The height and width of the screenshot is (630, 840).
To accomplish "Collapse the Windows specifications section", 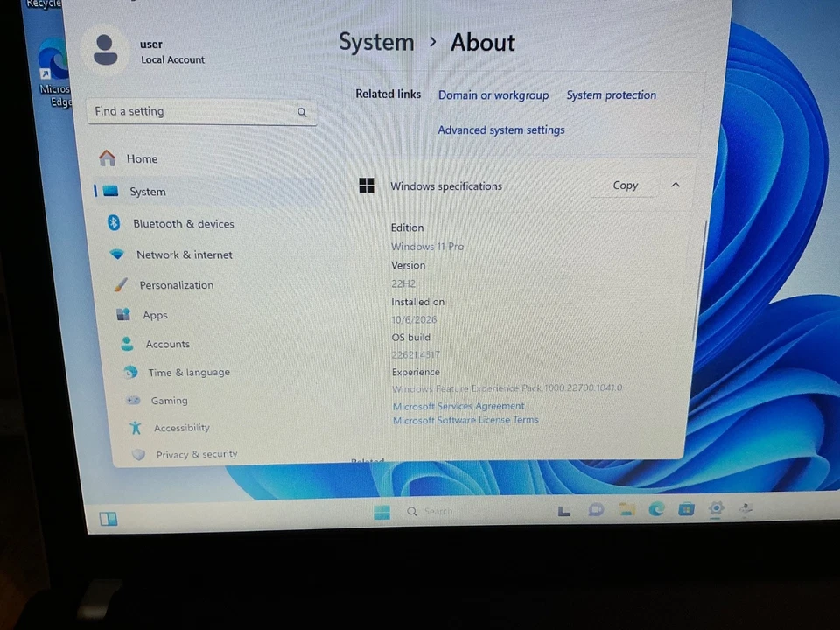I will (675, 185).
